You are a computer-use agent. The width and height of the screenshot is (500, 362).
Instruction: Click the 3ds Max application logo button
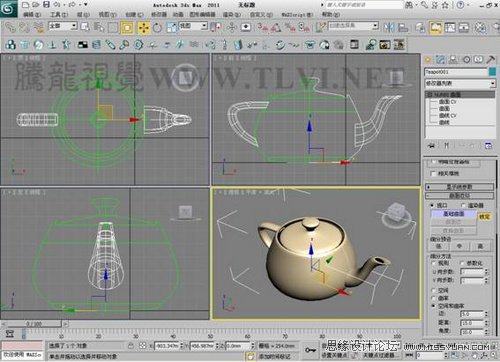point(8,8)
